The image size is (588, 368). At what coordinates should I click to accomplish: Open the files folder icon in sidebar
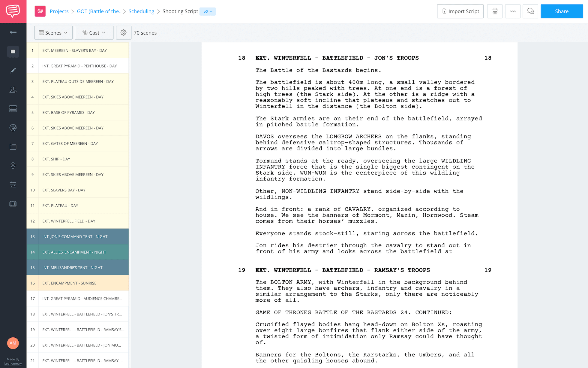[x=13, y=147]
